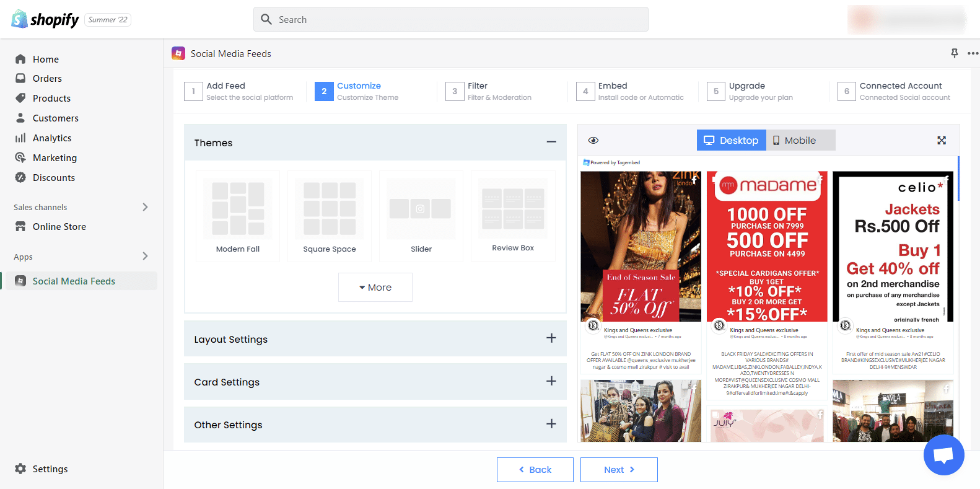Open step 6 Connected Account

click(x=894, y=91)
